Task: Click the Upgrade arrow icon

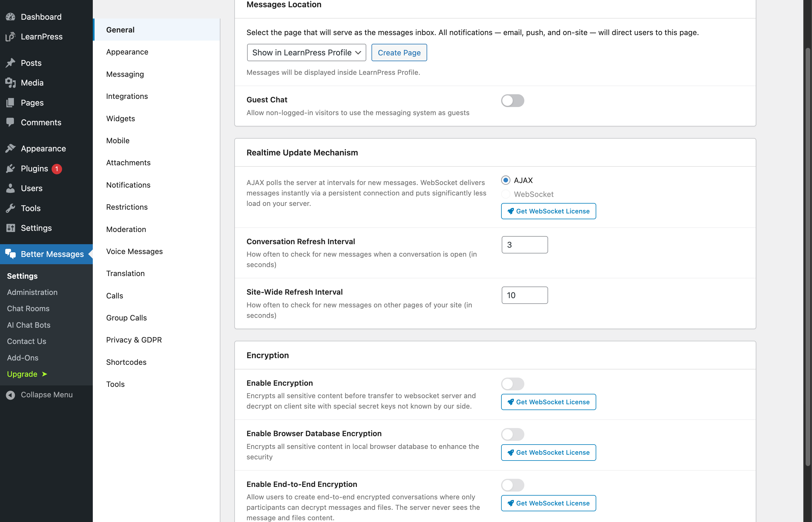Action: 44,374
